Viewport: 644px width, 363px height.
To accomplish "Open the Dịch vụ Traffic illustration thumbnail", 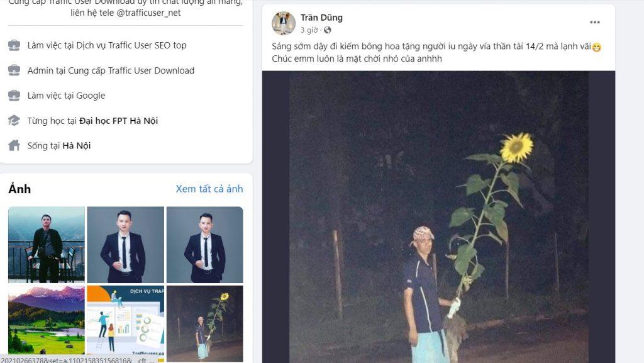I will [125, 320].
